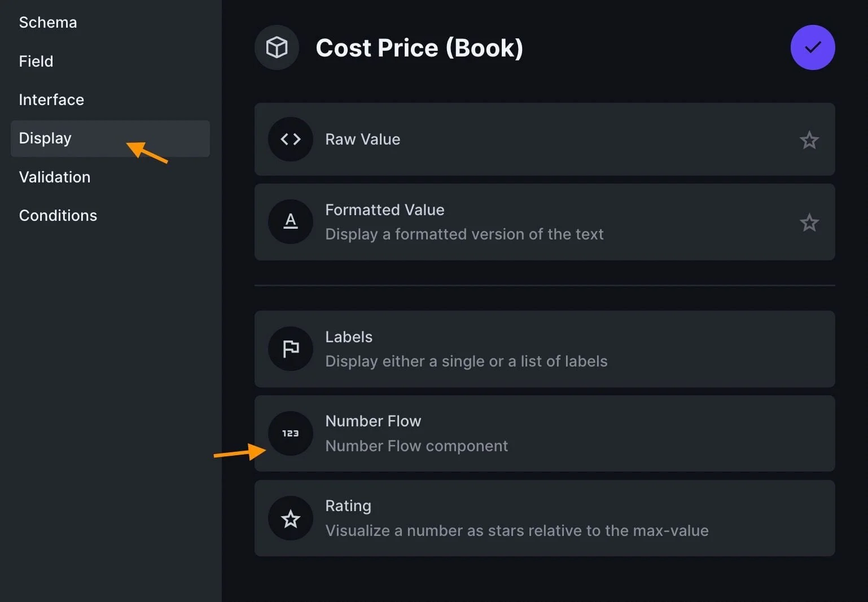The image size is (868, 602).
Task: Click the Formatted Value underlined A icon
Action: pos(291,221)
